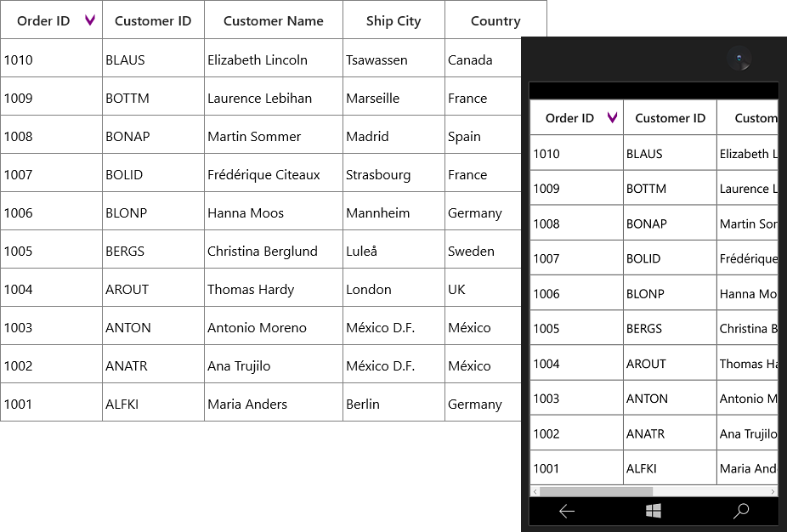The image size is (787, 532).
Task: Select the phone cell reading BERGS
Action: point(670,328)
